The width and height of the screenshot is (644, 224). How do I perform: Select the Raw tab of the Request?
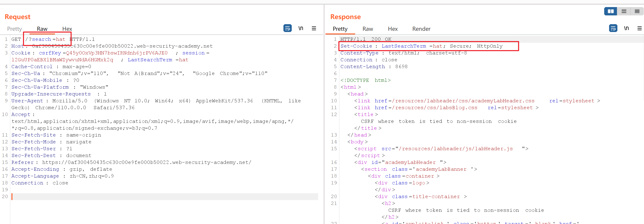pos(42,29)
